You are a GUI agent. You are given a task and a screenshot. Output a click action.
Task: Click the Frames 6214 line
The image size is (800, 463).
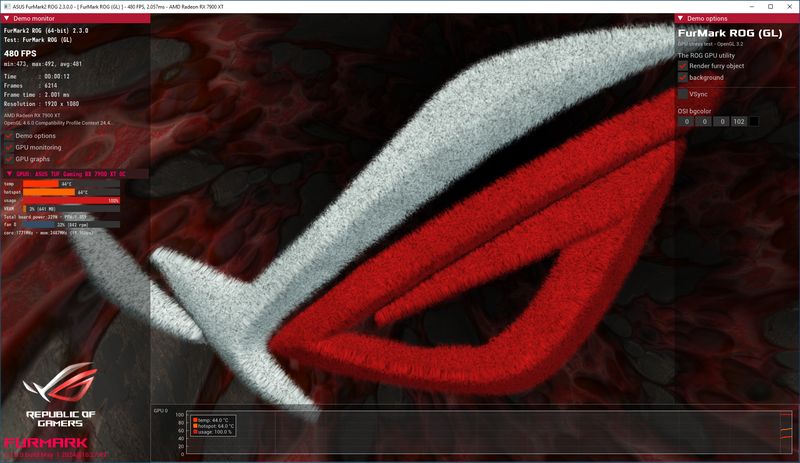coord(30,85)
